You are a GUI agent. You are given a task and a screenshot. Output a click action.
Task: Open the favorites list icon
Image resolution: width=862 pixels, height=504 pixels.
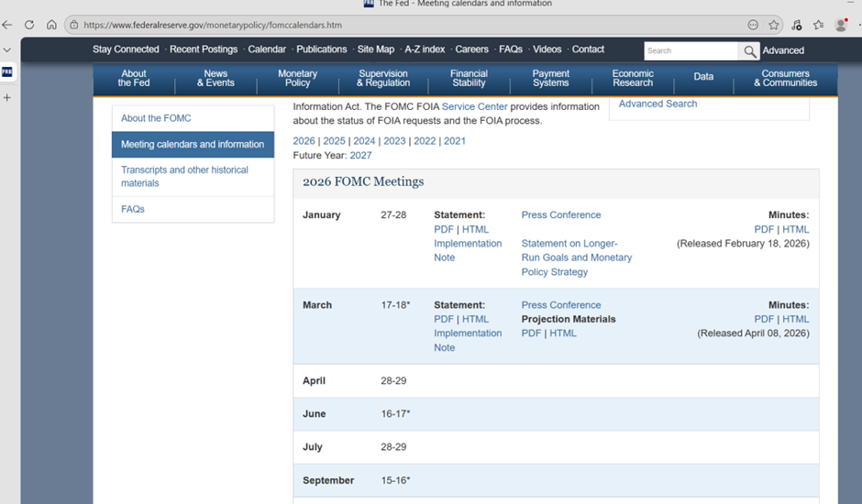(x=819, y=25)
